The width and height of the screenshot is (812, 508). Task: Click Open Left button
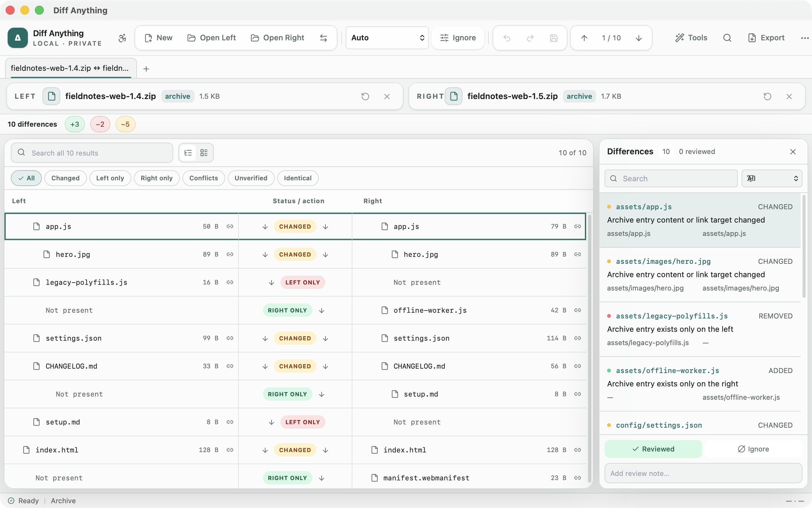click(x=211, y=38)
